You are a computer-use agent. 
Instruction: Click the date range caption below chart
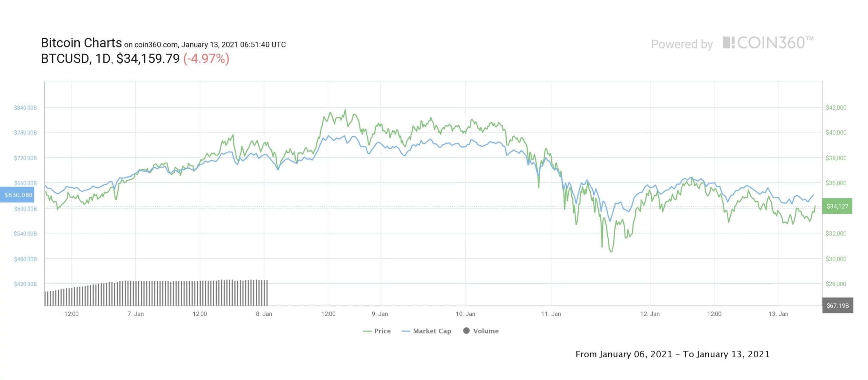point(672,354)
